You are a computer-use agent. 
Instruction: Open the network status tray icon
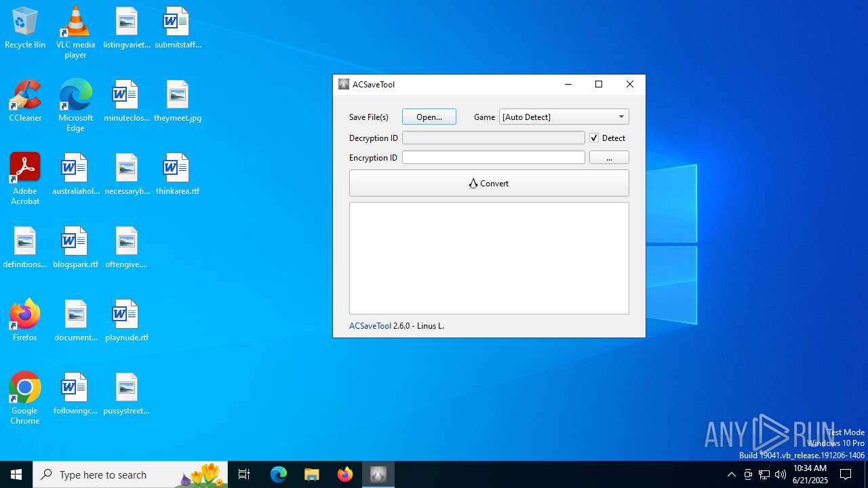click(764, 474)
